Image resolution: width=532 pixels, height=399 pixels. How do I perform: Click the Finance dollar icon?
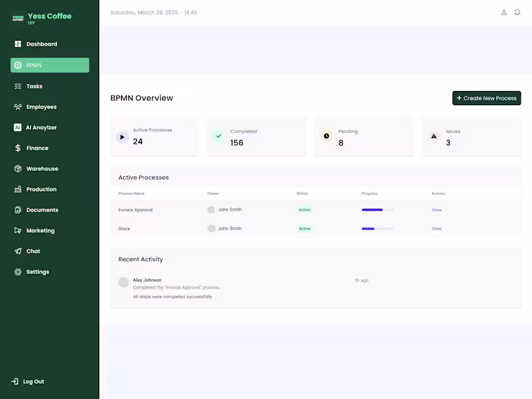[16, 148]
